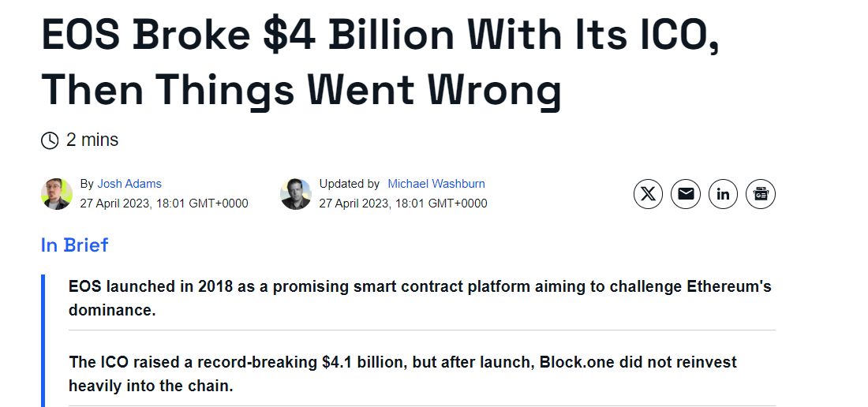Image resolution: width=868 pixels, height=407 pixels.
Task: Share the article via email icon
Action: 686,194
